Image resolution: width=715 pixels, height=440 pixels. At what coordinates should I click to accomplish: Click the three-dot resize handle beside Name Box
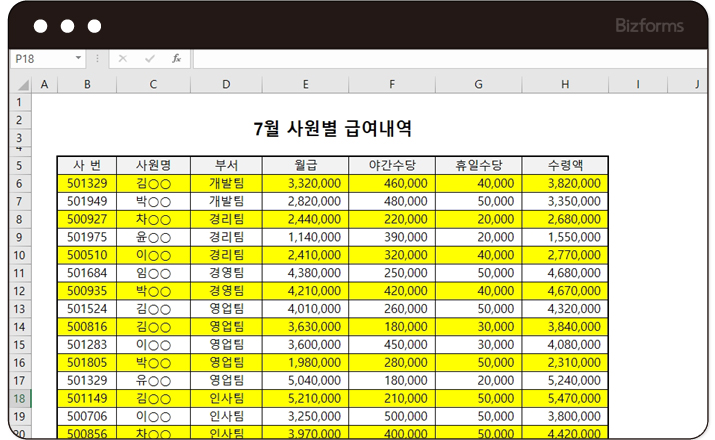coord(98,59)
